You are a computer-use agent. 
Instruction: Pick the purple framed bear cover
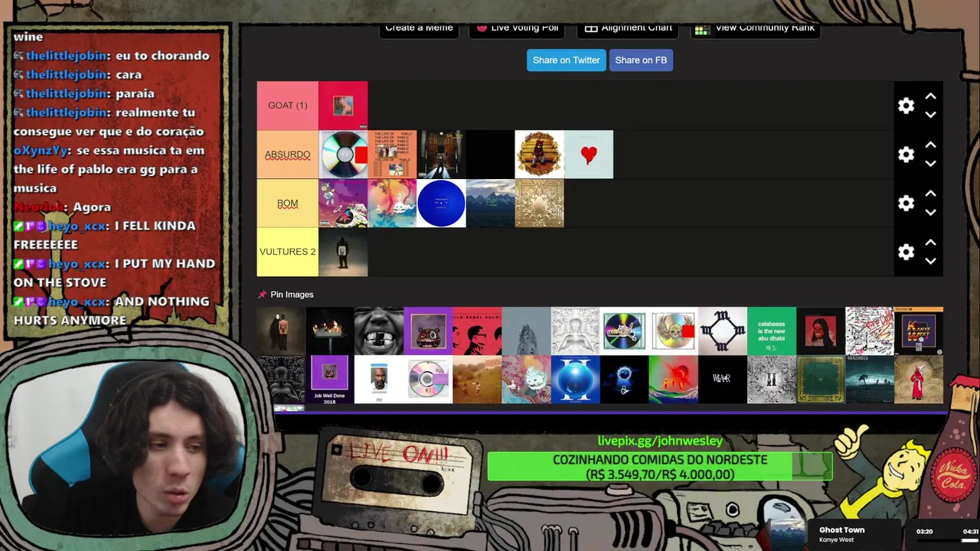(x=428, y=331)
